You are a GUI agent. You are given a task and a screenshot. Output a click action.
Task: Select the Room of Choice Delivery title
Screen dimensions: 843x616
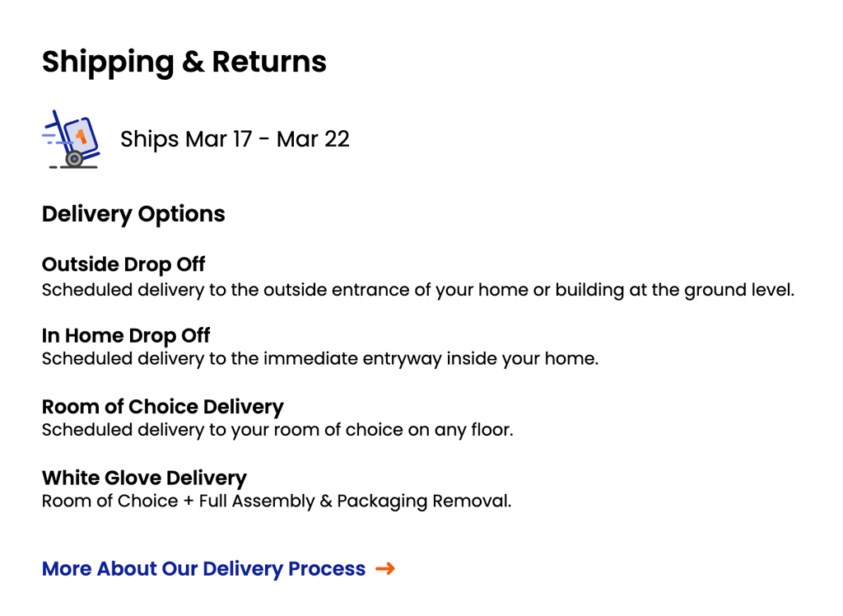tap(162, 407)
